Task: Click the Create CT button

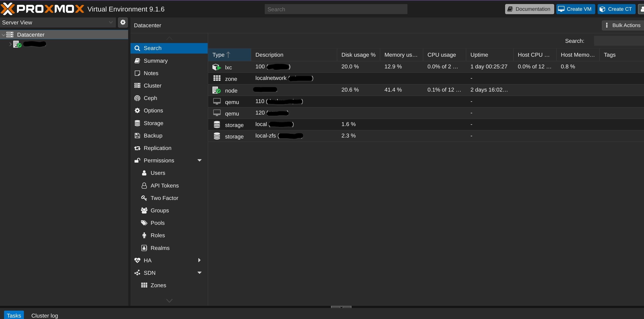Action: click(616, 9)
